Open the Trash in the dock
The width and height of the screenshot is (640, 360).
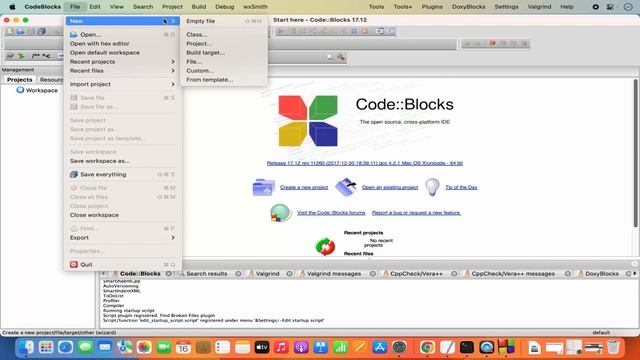tap(613, 347)
